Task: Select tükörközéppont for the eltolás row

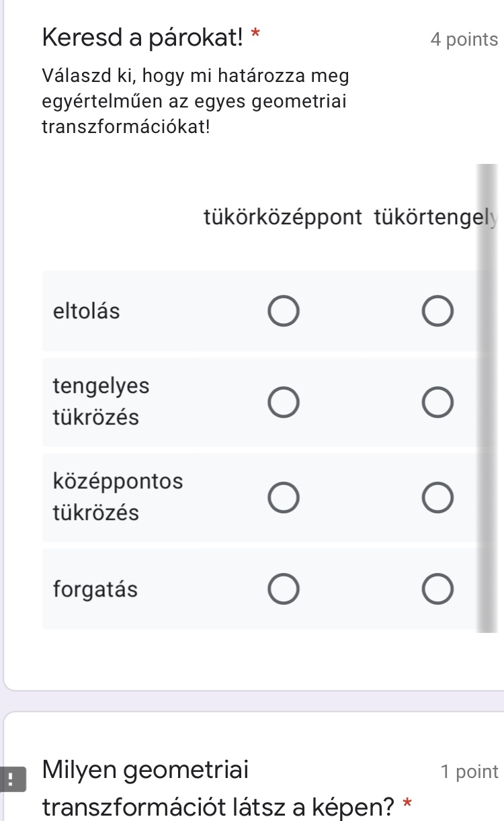Action: point(284,312)
